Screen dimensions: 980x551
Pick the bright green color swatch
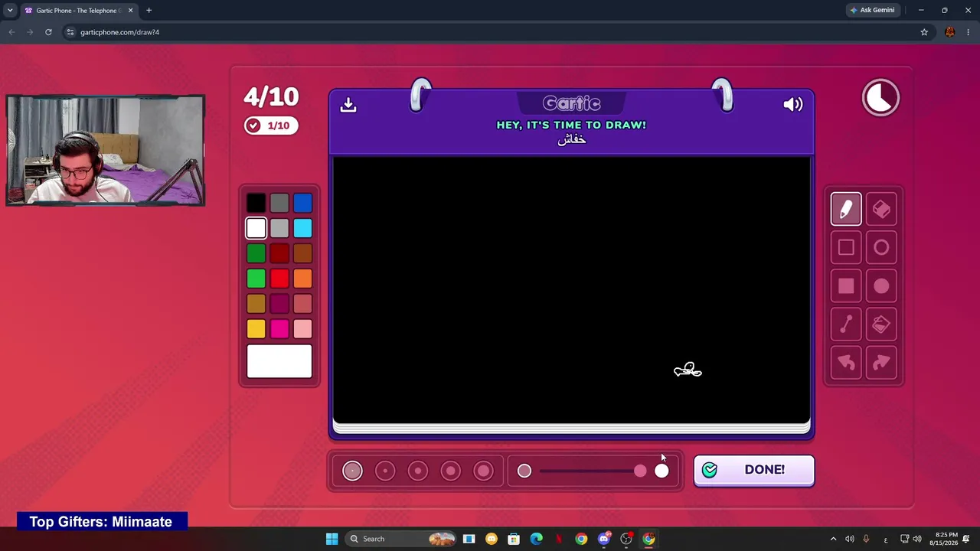256,279
